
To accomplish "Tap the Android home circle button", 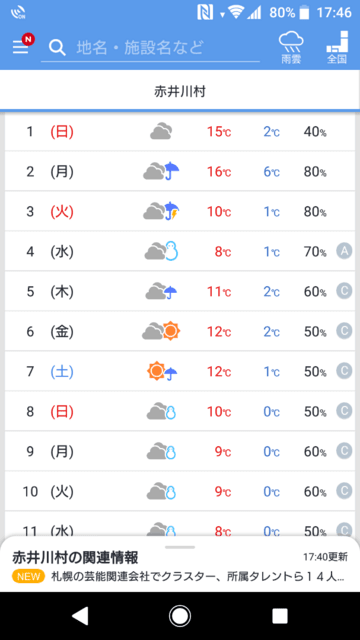I will [x=180, y=616].
